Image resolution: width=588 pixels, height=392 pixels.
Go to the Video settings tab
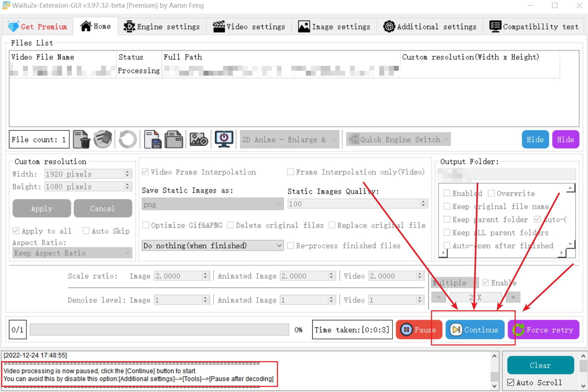[x=249, y=26]
